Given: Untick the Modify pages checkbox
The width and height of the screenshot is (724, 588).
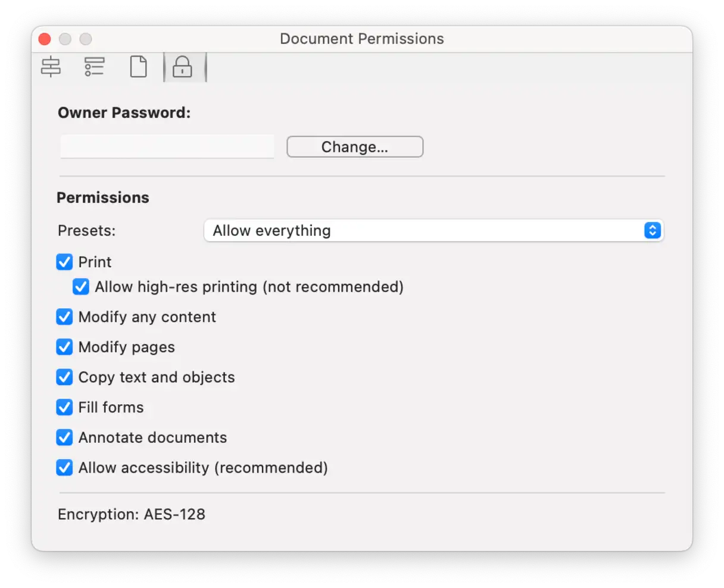Looking at the screenshot, I should [64, 347].
